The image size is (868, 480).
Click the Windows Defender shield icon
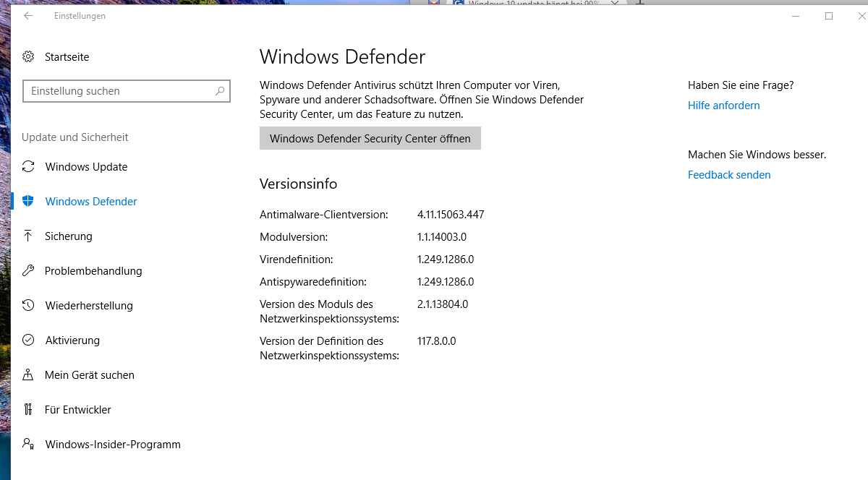pos(28,202)
